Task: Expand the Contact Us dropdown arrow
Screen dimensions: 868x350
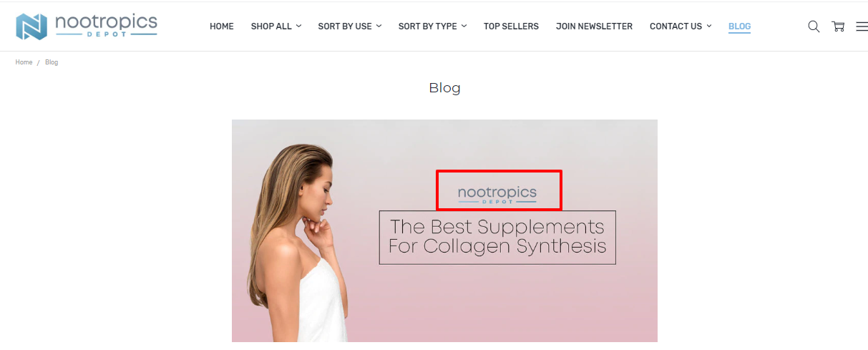Action: pos(709,26)
